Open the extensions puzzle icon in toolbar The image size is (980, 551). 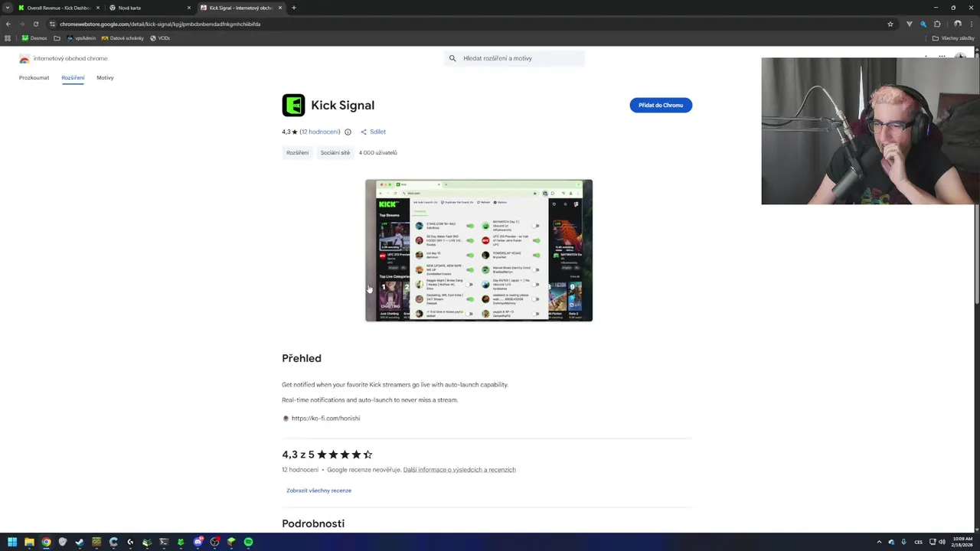tap(937, 24)
